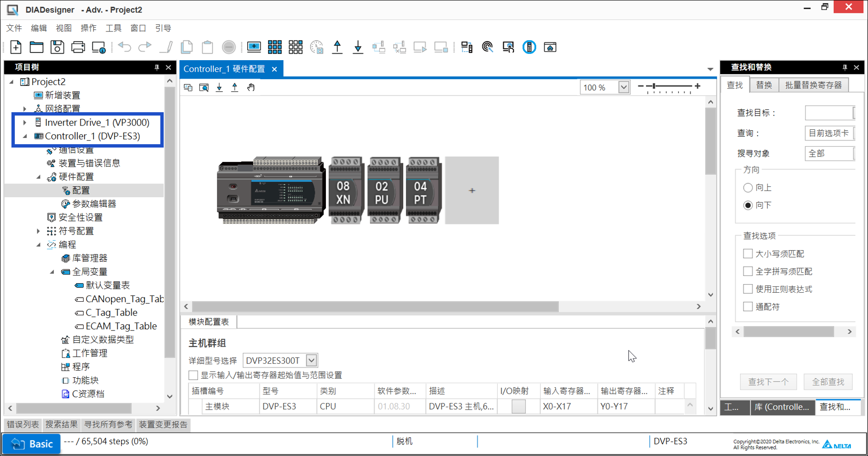Open the DVP32ES300T model dropdown
The width and height of the screenshot is (868, 456).
[x=311, y=361]
